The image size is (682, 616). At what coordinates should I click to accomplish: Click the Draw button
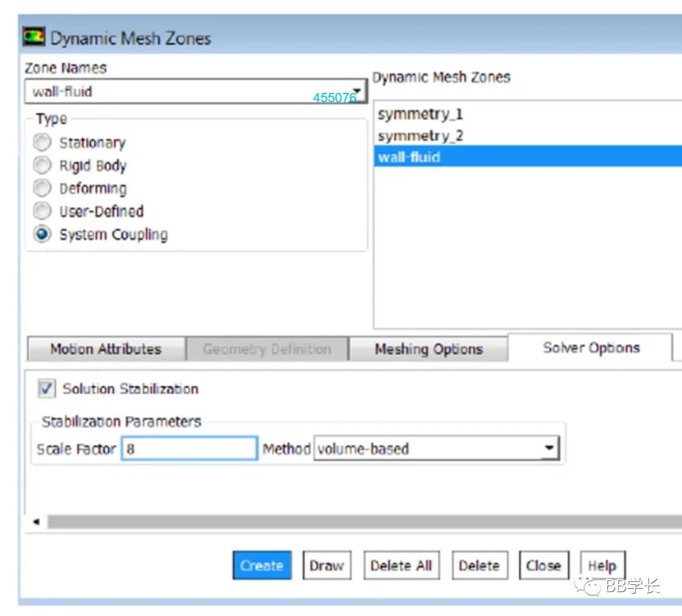pyautogui.click(x=326, y=565)
